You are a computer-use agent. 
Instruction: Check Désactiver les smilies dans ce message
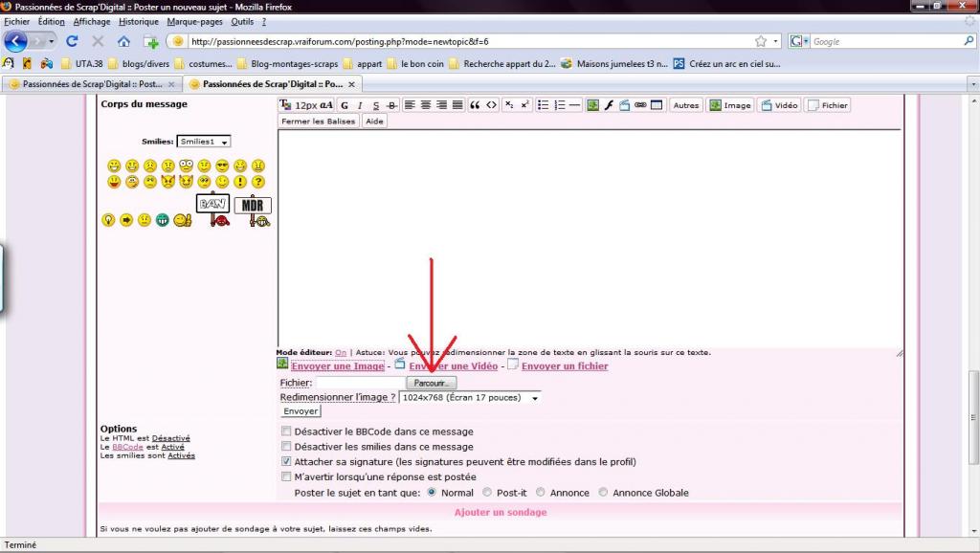click(286, 446)
